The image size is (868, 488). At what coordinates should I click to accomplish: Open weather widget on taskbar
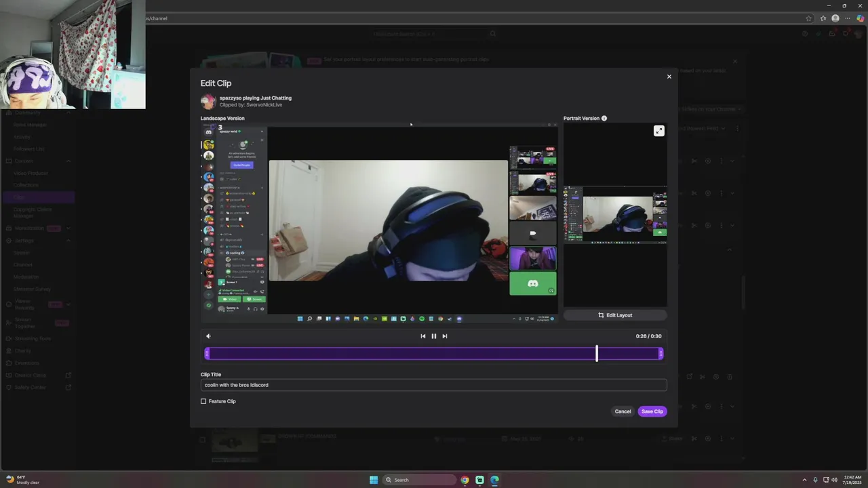click(x=22, y=480)
